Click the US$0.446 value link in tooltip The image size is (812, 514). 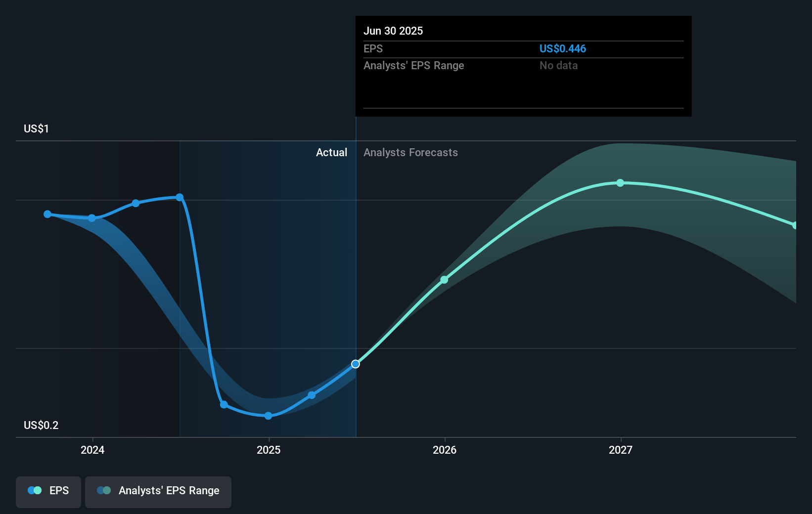coord(563,48)
